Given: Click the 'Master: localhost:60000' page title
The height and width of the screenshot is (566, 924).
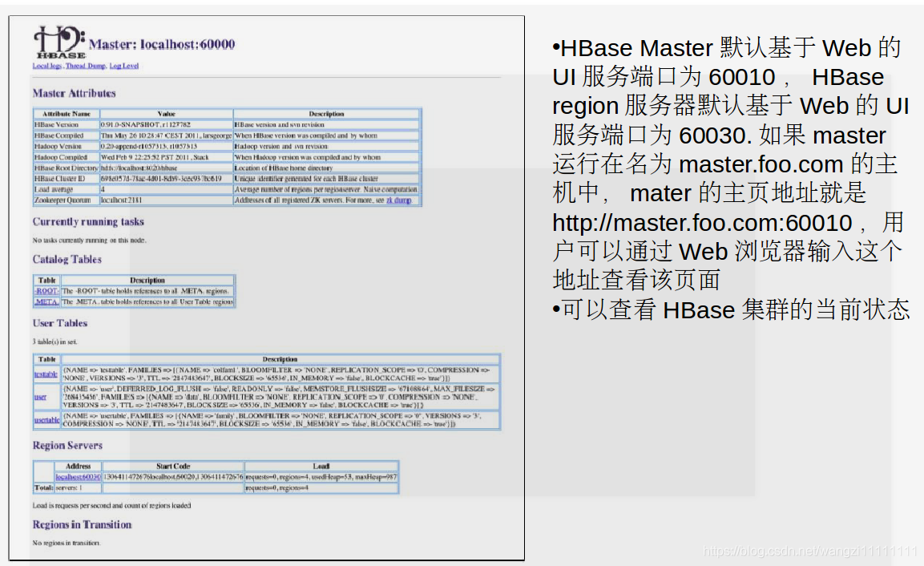Looking at the screenshot, I should pyautogui.click(x=161, y=44).
